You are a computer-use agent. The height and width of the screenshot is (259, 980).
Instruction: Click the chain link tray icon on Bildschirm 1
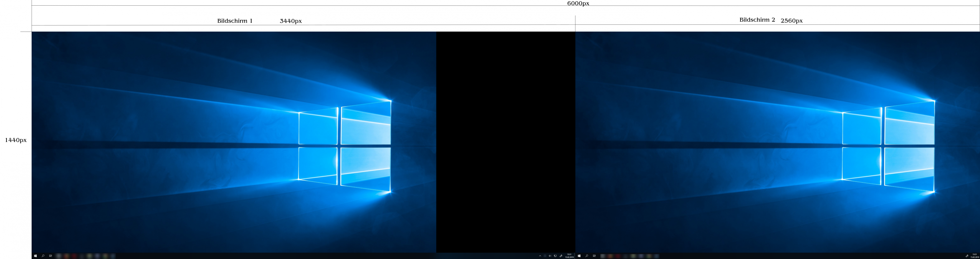[x=561, y=256]
